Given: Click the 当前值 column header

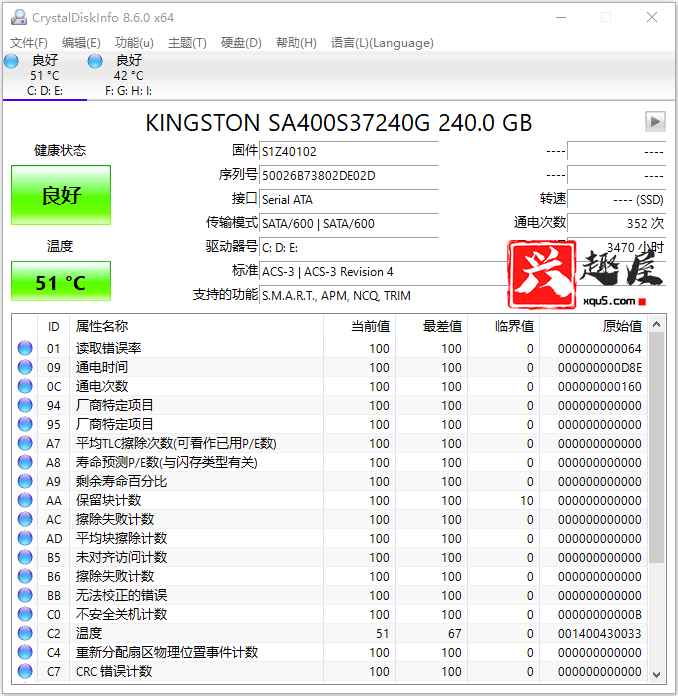Looking at the screenshot, I should pos(359,327).
